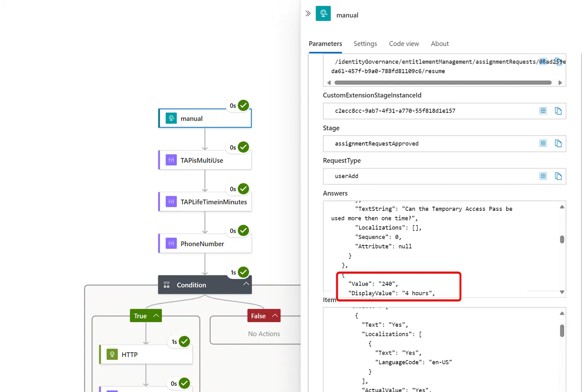
Task: Collapse the Condition block chevron
Action: (x=246, y=284)
